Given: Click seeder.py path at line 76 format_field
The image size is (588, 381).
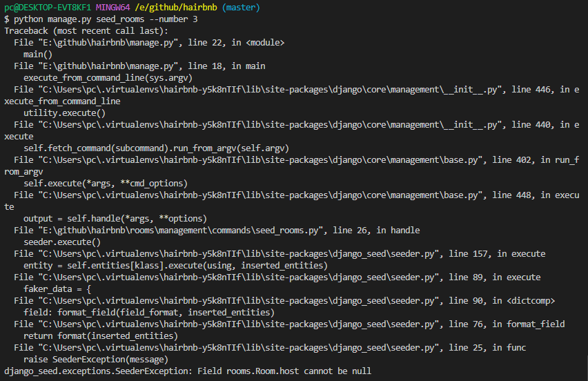Looking at the screenshot, I should [239, 324].
